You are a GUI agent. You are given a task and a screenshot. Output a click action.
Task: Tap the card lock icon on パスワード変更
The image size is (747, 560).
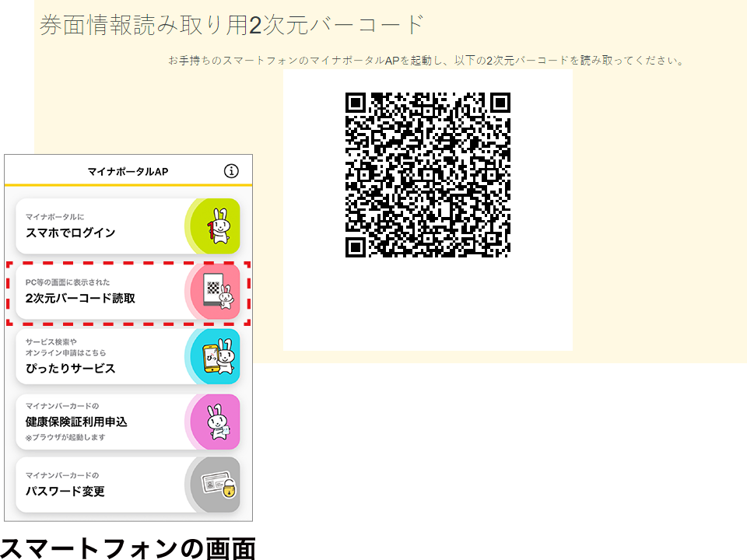pyautogui.click(x=219, y=485)
